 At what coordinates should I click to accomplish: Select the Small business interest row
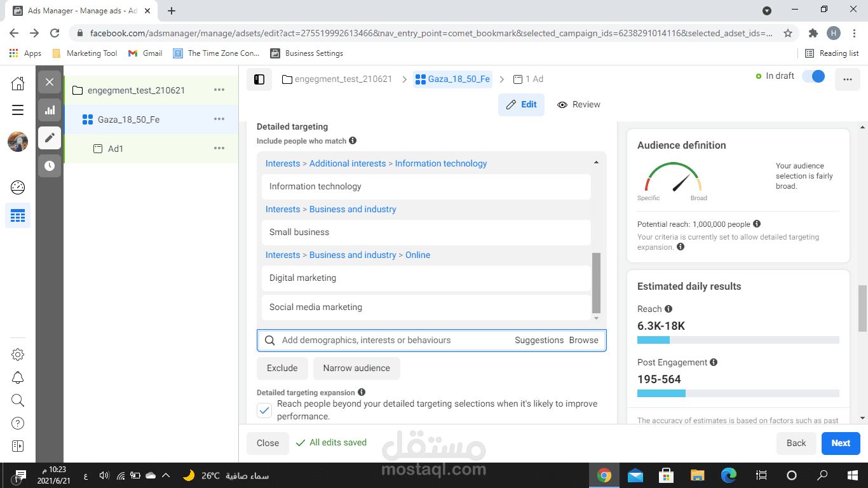click(426, 233)
